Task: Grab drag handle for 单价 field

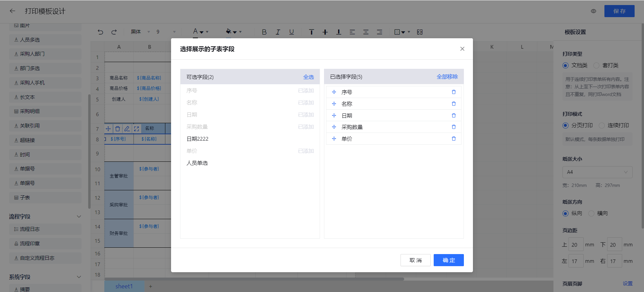Action: click(x=334, y=139)
